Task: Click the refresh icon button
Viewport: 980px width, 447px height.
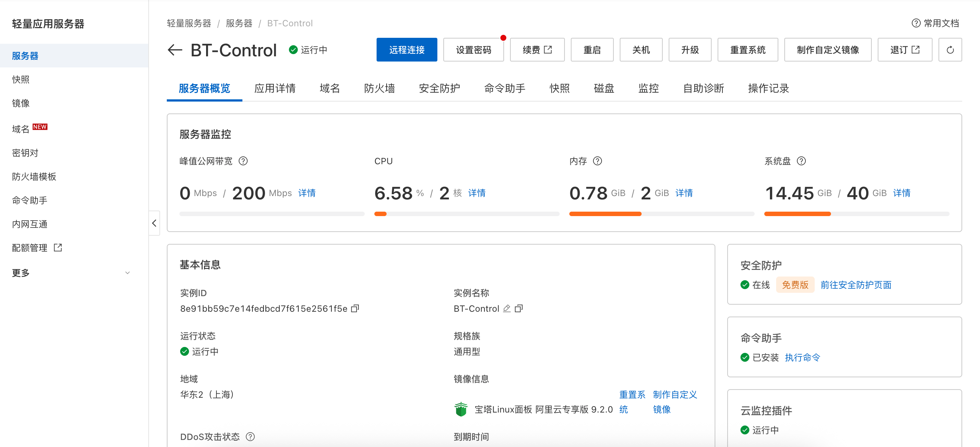Action: pyautogui.click(x=950, y=50)
